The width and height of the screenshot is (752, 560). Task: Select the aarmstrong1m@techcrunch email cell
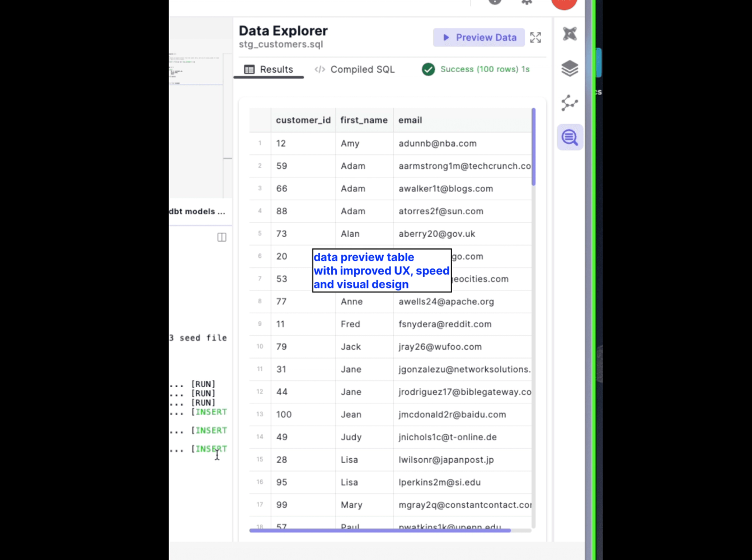pyautogui.click(x=462, y=166)
